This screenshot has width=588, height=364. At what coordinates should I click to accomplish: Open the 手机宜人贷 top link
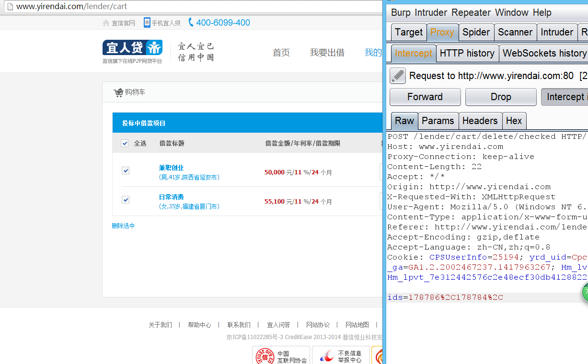click(x=166, y=23)
